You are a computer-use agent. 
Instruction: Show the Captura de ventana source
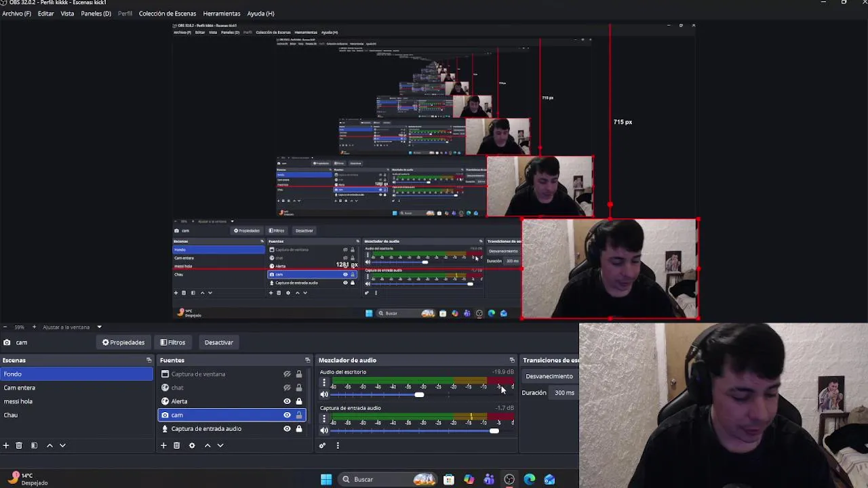[287, 374]
